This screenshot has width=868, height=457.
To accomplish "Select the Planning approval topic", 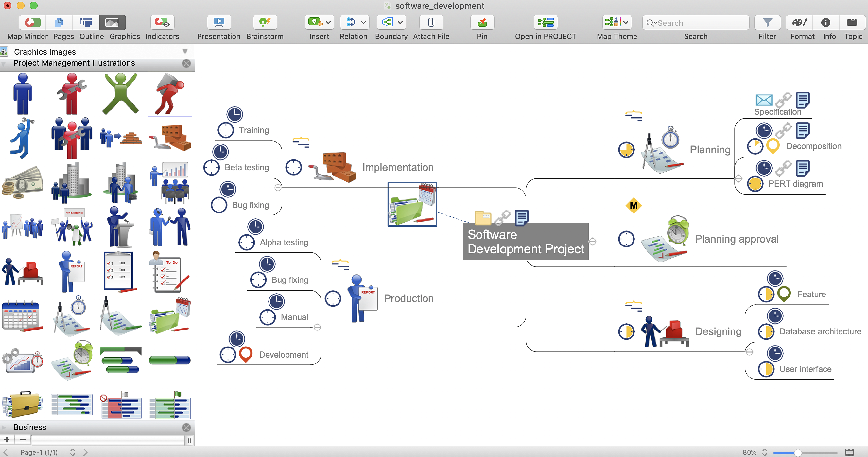I will point(736,239).
